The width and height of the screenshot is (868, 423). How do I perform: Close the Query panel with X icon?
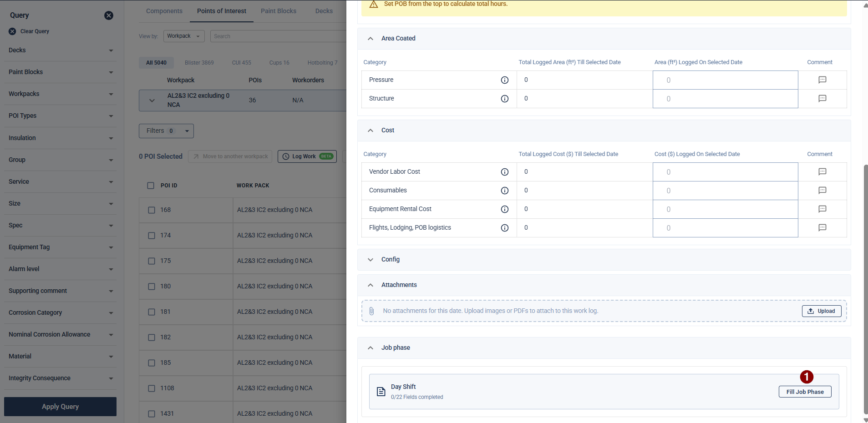(109, 15)
